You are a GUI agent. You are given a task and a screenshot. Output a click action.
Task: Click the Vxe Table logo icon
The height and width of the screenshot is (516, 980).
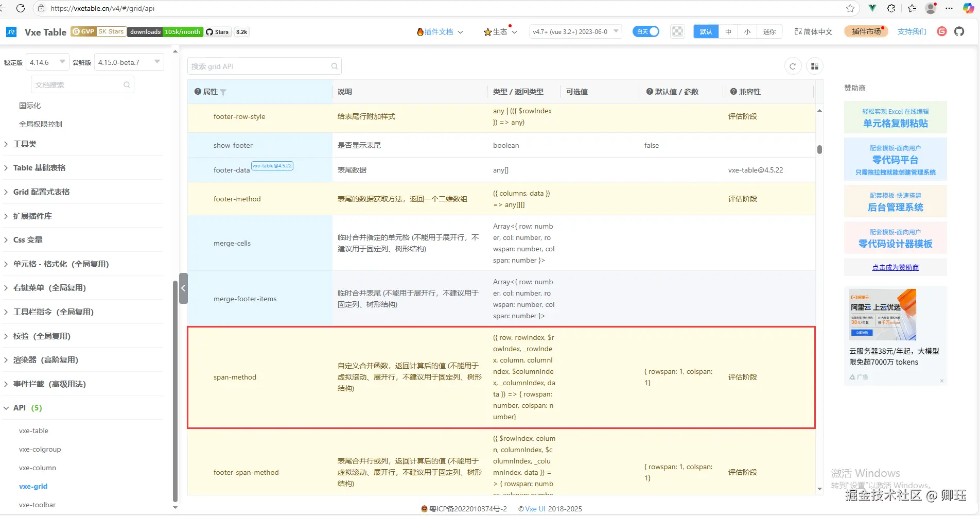point(11,32)
